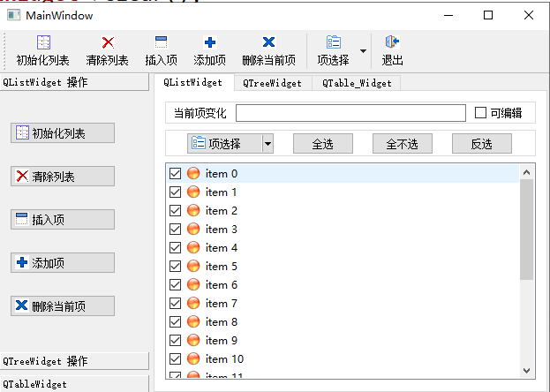This screenshot has width=550, height=392.
Task: Click the orange ball icon of item 8
Action: click(x=193, y=322)
